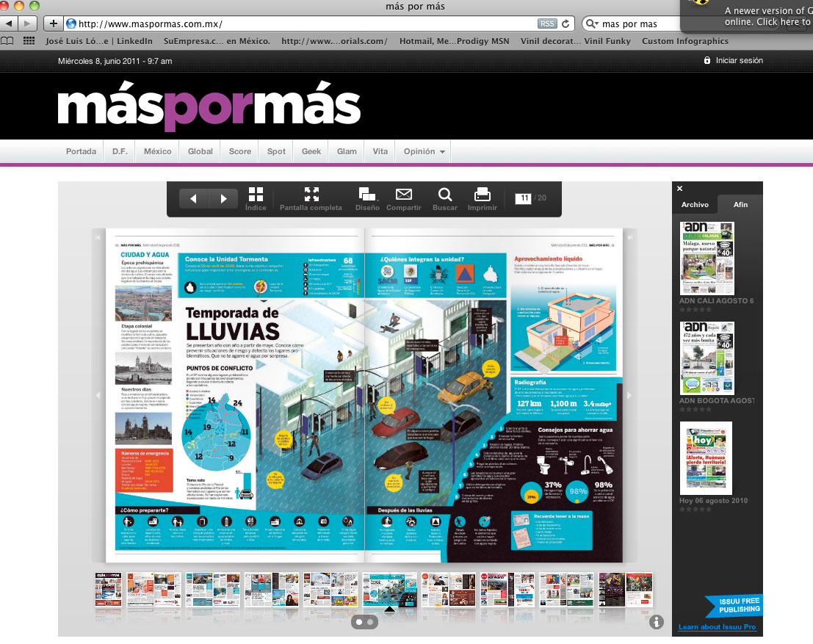This screenshot has height=644, width=813.
Task: Click the browser back button
Action: point(9,23)
